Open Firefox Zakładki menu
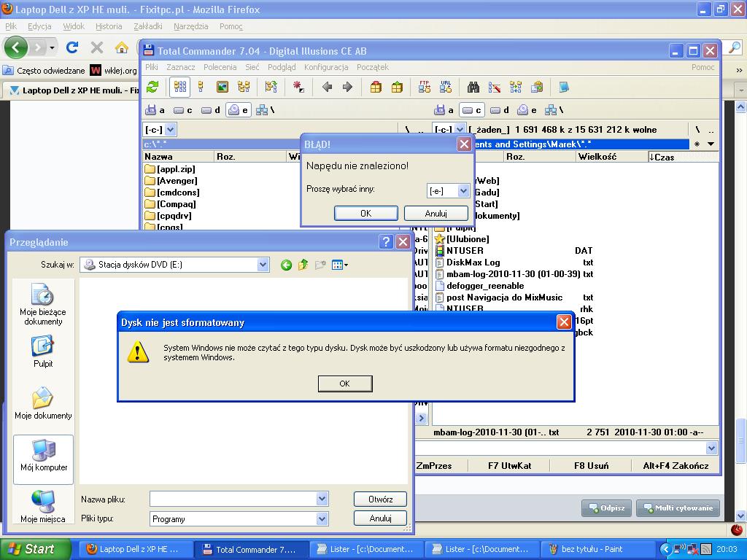The image size is (747, 560). coord(147,26)
